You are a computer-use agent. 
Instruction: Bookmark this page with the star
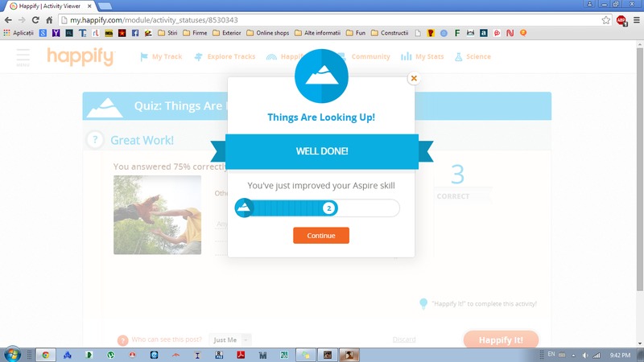click(x=606, y=20)
